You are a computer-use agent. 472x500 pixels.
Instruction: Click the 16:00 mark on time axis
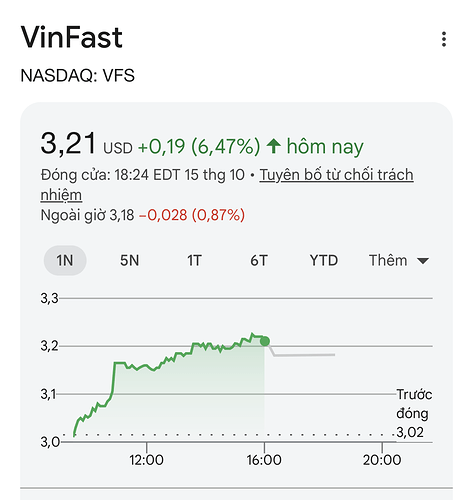pyautogui.click(x=264, y=460)
